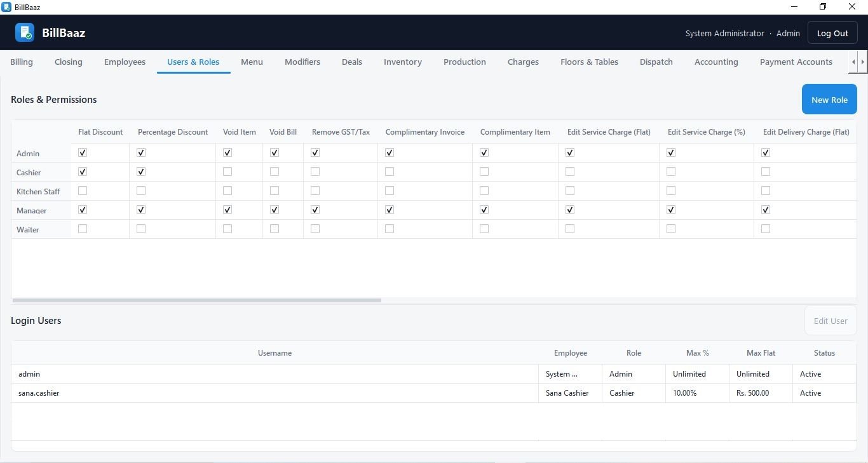Go to the Menu tab
Screen dimensions: 868x463
[252, 62]
